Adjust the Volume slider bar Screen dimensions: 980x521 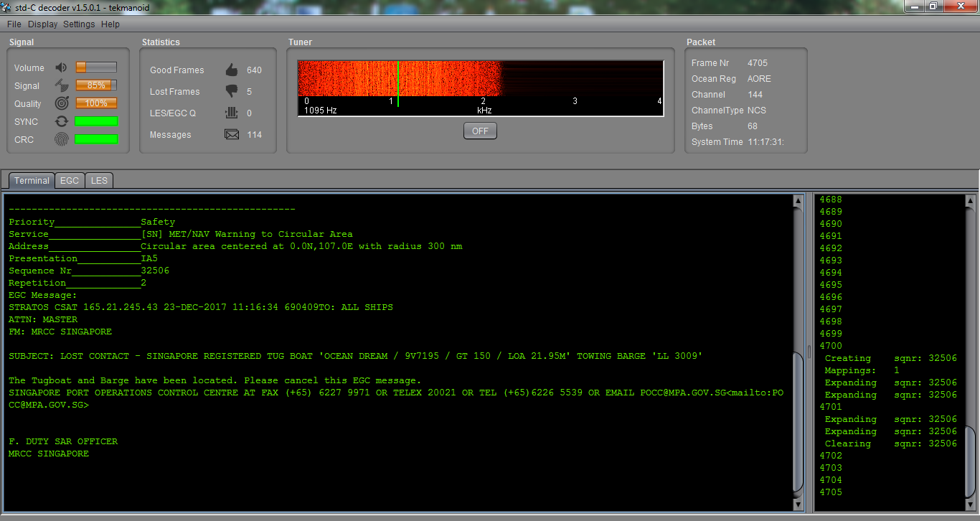[x=97, y=67]
